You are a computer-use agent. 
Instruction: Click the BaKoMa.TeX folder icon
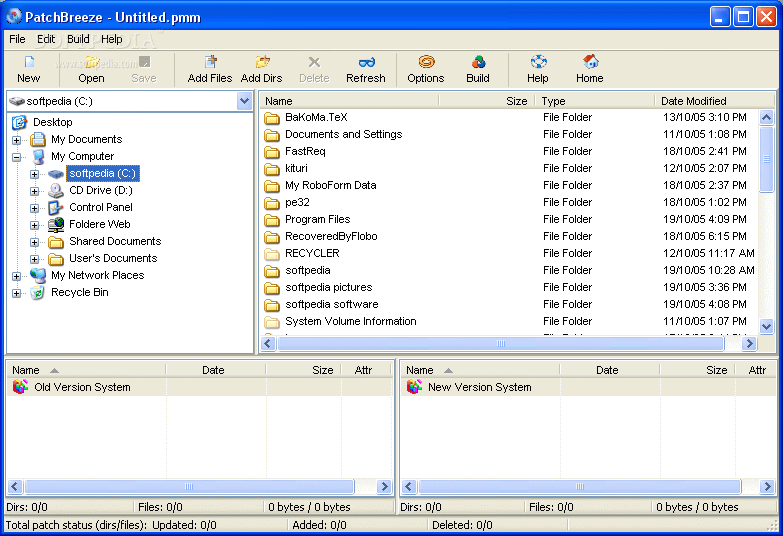(x=272, y=118)
